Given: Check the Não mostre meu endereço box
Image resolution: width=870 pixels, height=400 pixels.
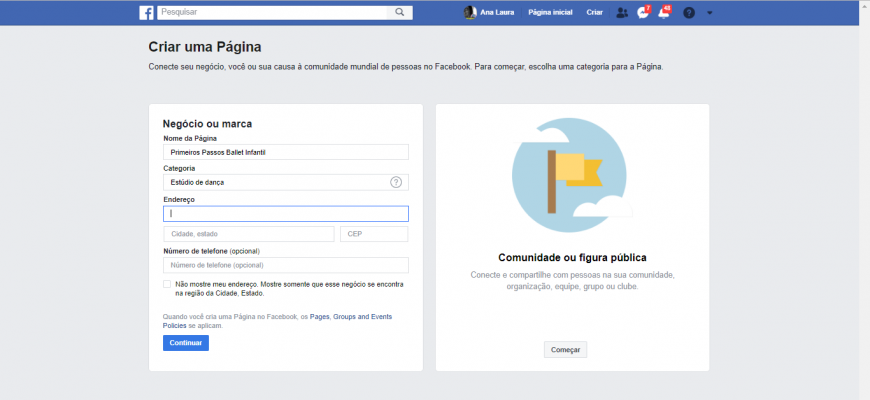Looking at the screenshot, I should pos(167,284).
